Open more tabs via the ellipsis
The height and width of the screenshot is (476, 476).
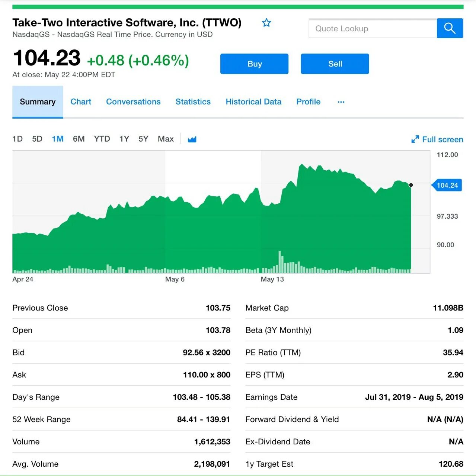click(341, 102)
